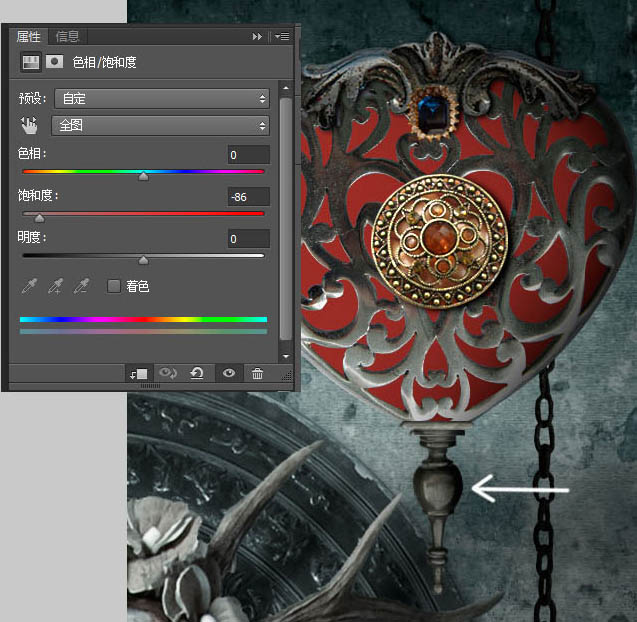
Task: Click the lower desaturated color bar
Action: coord(143,332)
